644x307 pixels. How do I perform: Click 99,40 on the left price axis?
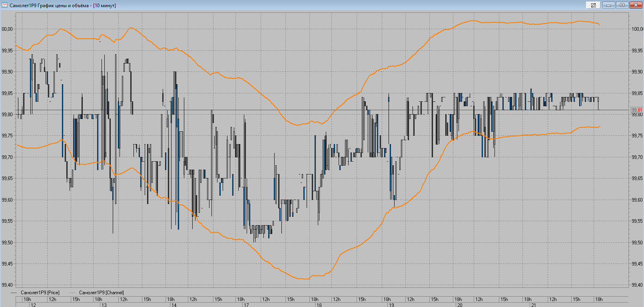(x=7, y=285)
